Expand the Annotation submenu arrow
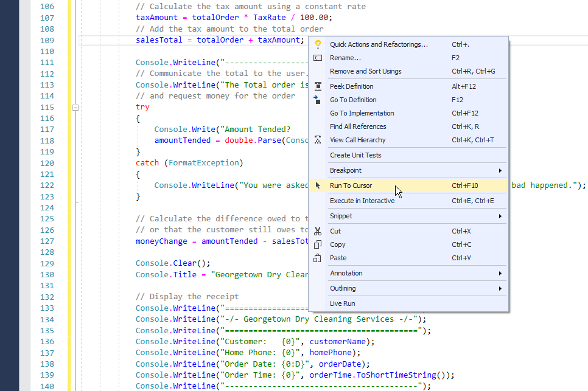The image size is (588, 391). tap(500, 274)
